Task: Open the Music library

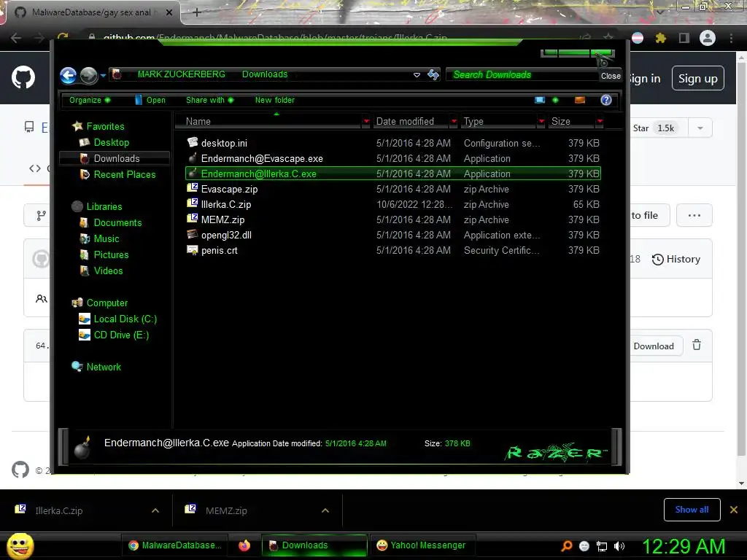Action: tap(107, 239)
